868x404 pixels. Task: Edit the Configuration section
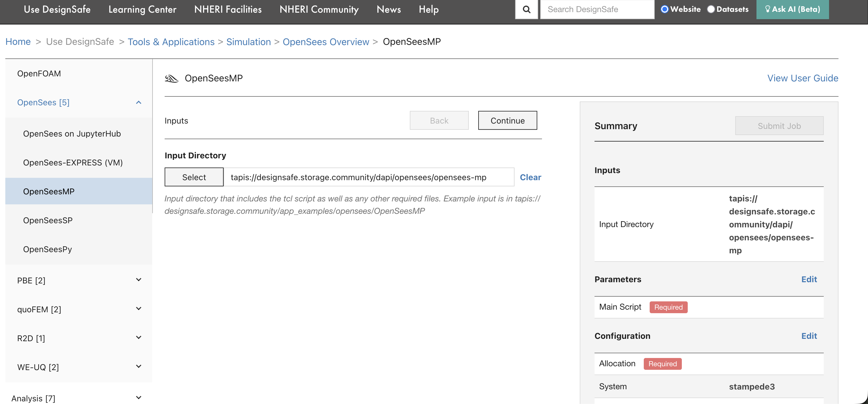[x=809, y=336]
